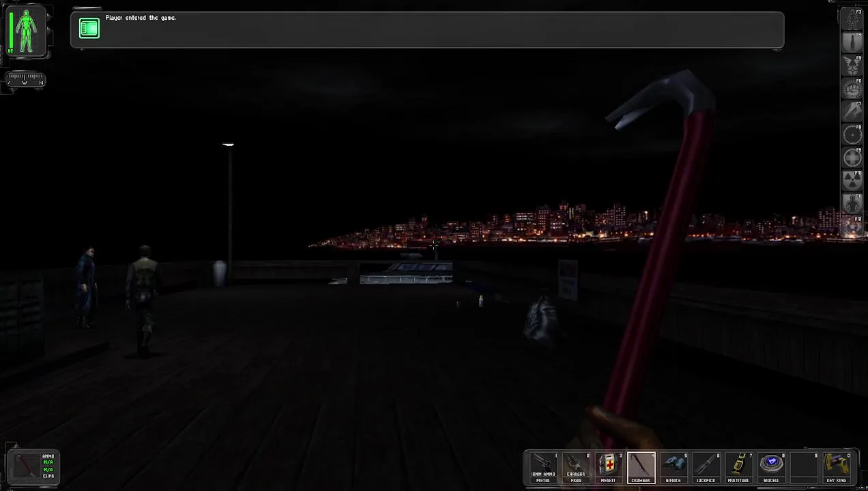Select the Prod in belt slot 2
Screen dimensions: 868x491
[x=576, y=468]
